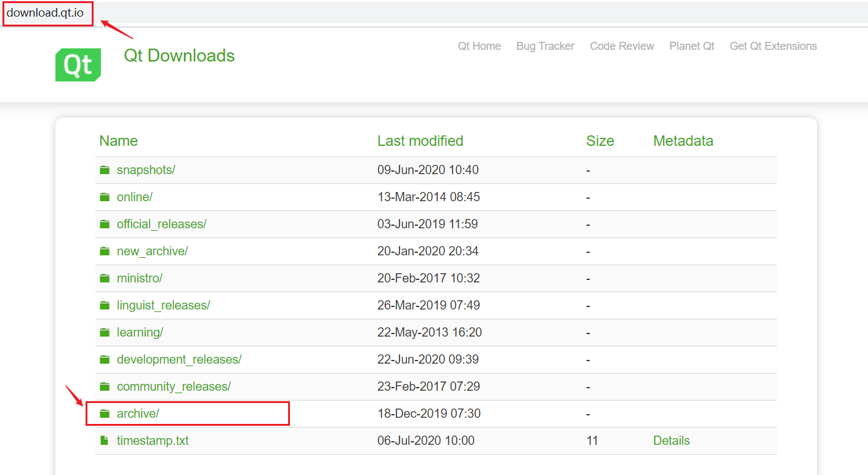Click folder icon beside archive/
Image resolution: width=868 pixels, height=475 pixels.
pos(105,413)
